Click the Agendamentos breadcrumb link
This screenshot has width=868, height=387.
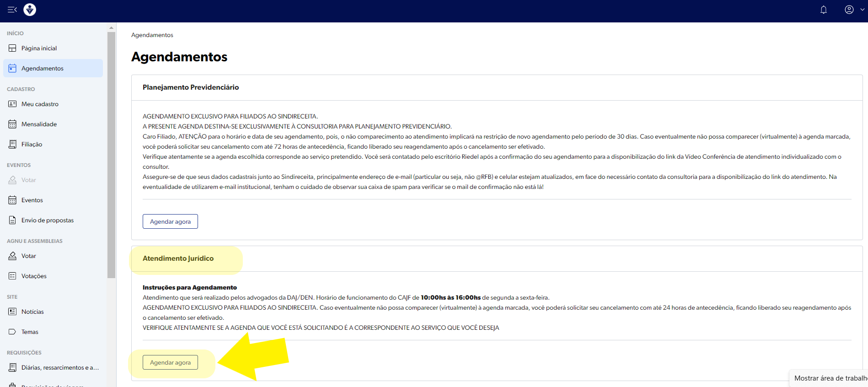click(152, 35)
